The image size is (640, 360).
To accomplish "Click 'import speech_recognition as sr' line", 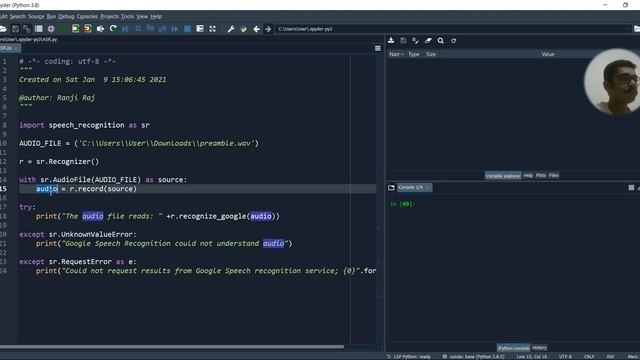I will 84,125.
